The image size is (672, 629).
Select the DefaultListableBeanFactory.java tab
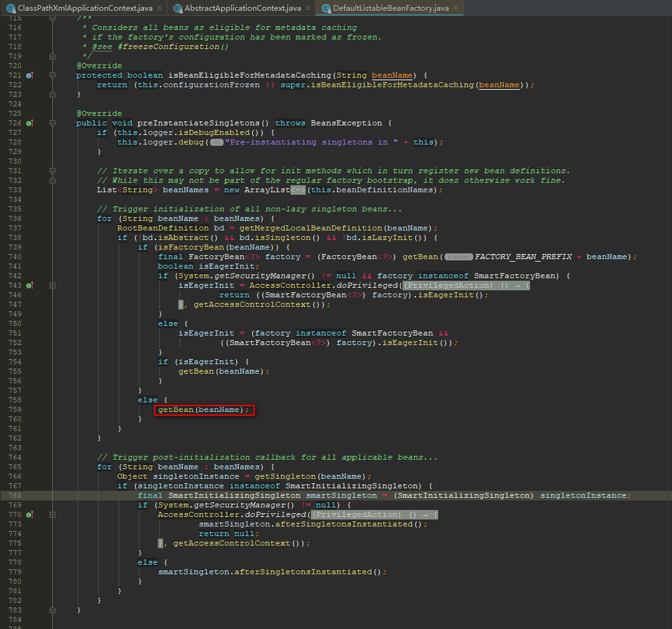tap(390, 8)
